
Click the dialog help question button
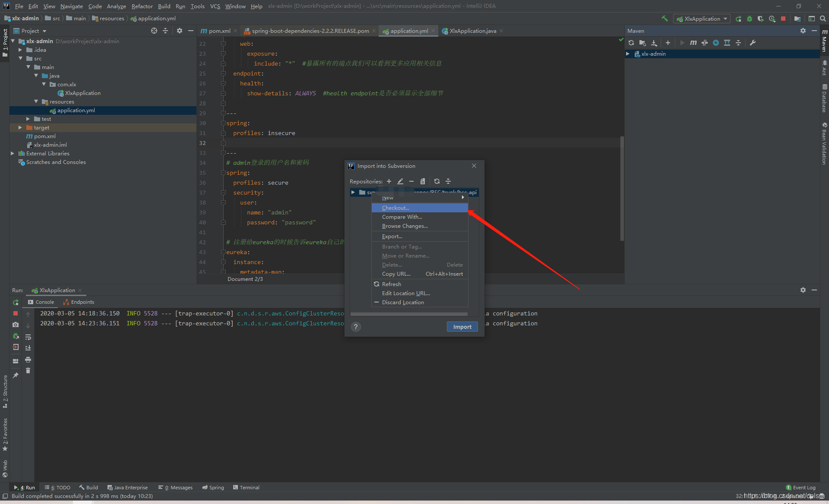pyautogui.click(x=356, y=327)
